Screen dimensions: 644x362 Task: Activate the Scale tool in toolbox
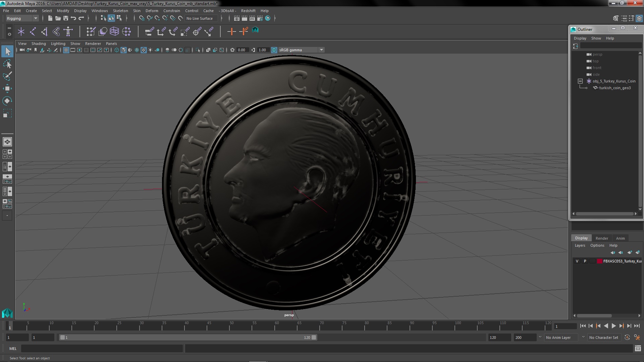click(x=7, y=113)
